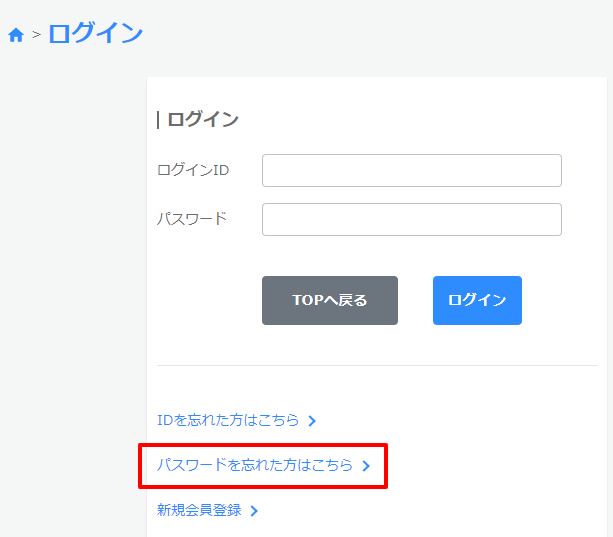Click the arrow beside 新規会員登録
This screenshot has width=613, height=537.
254,511
